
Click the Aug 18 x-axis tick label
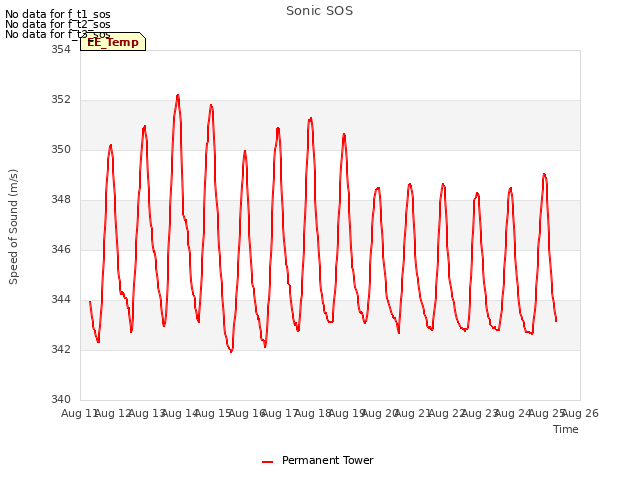[x=313, y=413]
